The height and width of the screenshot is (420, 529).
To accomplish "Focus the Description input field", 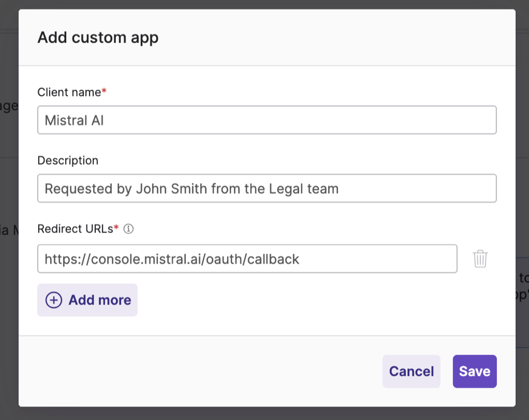I will (x=267, y=189).
